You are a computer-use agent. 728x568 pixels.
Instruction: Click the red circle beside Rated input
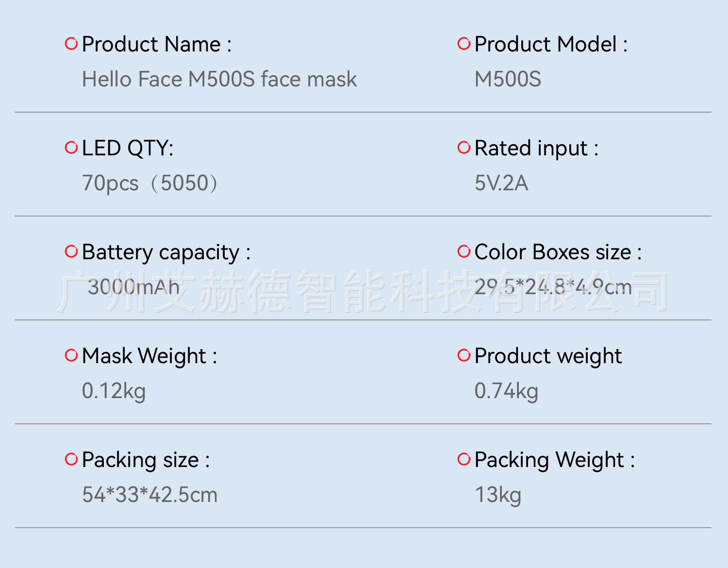(464, 148)
